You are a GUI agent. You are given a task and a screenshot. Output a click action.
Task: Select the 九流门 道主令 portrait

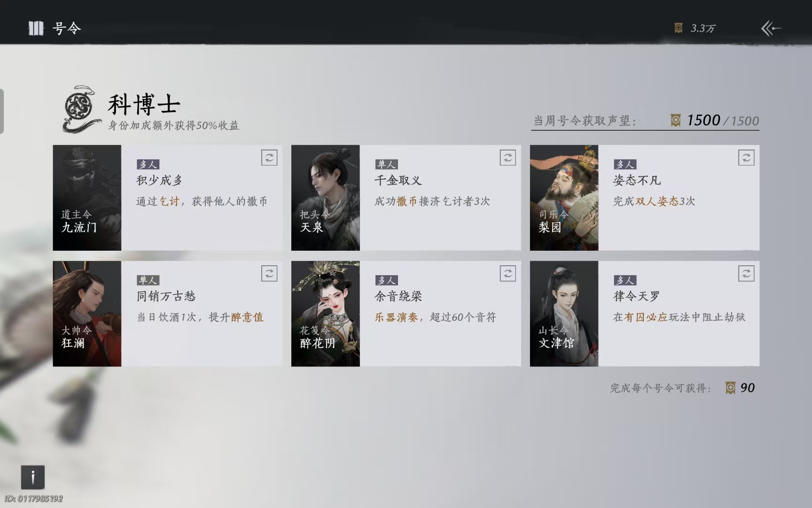coord(87,198)
